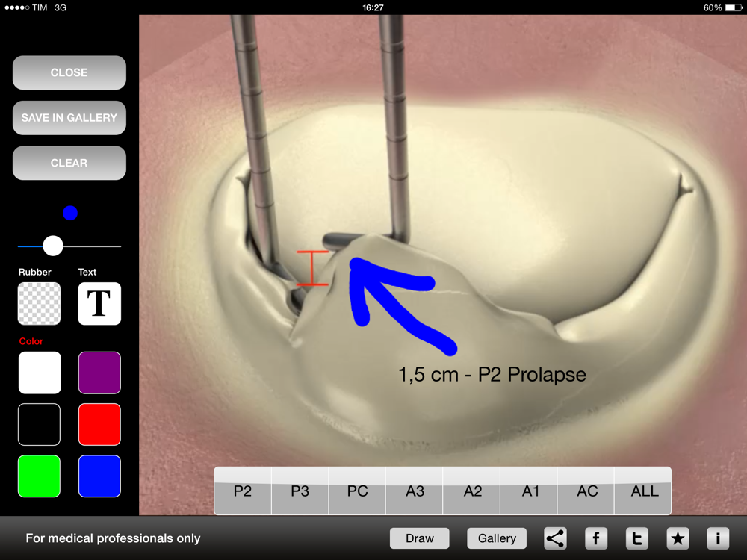Open the share icon
Screen dimensions: 747x560
pyautogui.click(x=555, y=538)
